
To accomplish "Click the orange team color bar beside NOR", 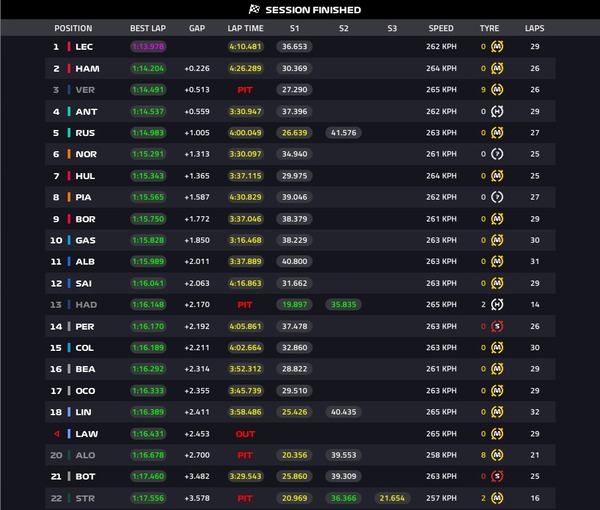I will point(69,154).
